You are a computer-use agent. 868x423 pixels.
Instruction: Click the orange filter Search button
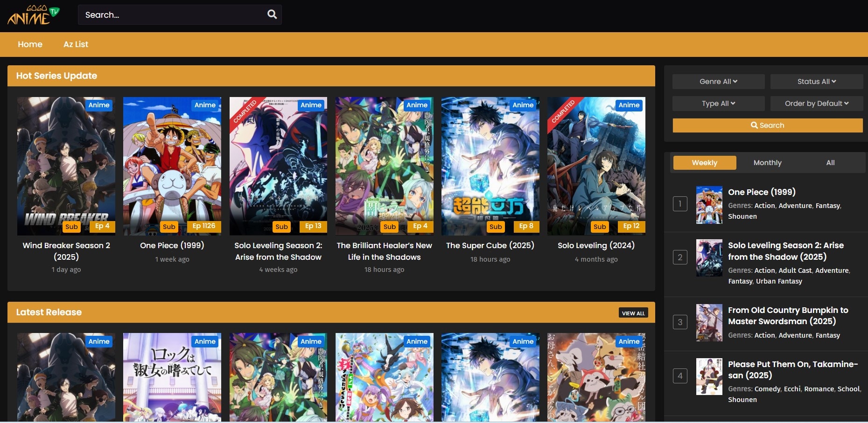pos(767,125)
